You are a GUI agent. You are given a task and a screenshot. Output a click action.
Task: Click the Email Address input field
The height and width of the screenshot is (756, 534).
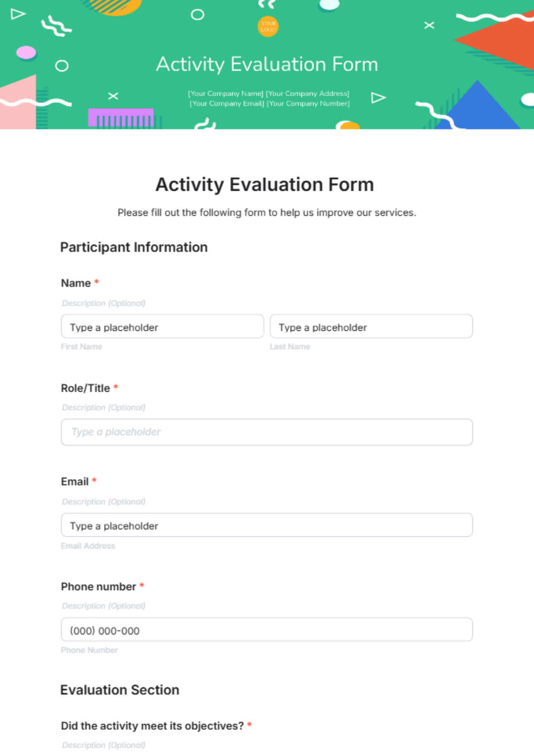[x=267, y=525]
